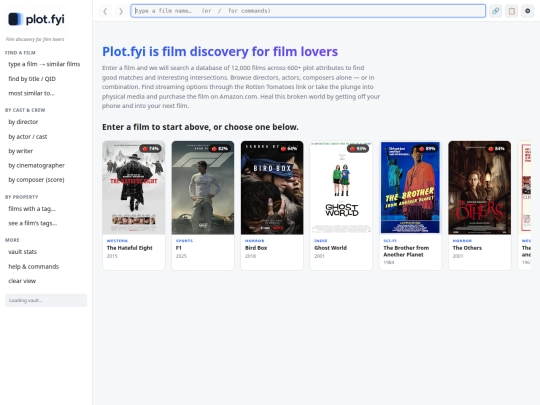Click 'The Hateful Eight' title text
The width and height of the screenshot is (540, 405).
[x=129, y=248]
